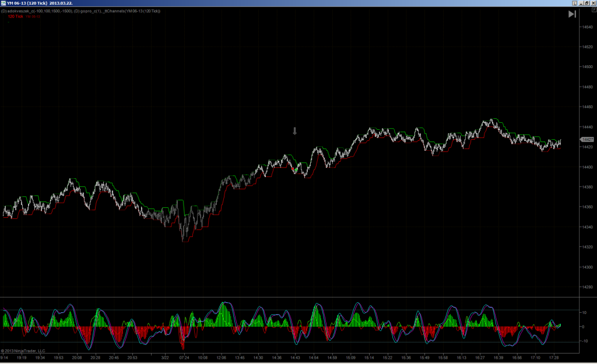Click the 14400 price axis label
The image size is (597, 364).
(x=588, y=167)
